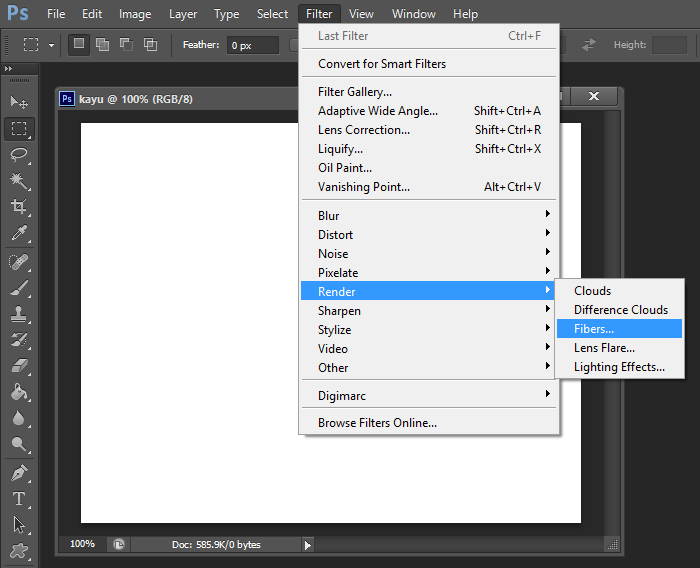Select the Custom Shape tool
The height and width of the screenshot is (568, 700).
19,551
